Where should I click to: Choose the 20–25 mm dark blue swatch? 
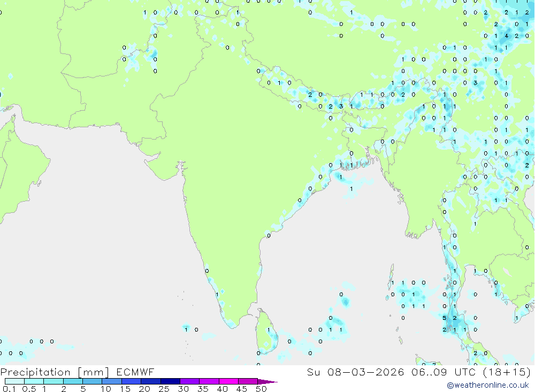151,381
